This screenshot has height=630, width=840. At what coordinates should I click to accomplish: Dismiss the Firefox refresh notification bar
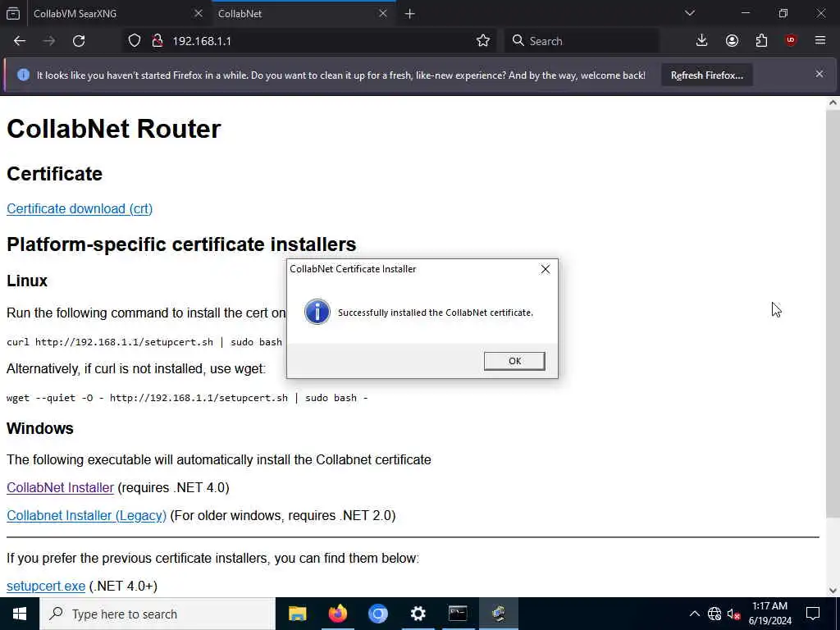point(819,74)
